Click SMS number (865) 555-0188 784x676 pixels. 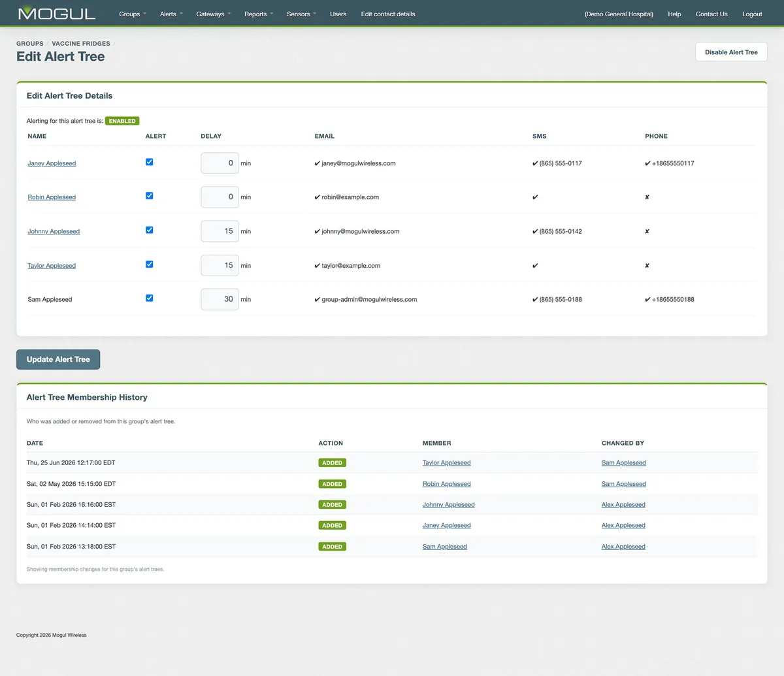click(561, 299)
